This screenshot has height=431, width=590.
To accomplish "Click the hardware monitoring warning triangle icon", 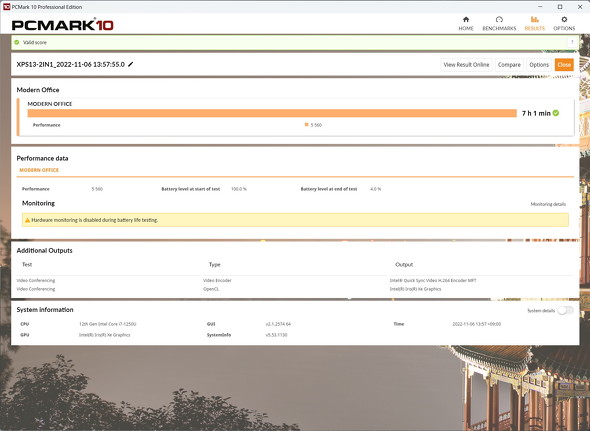I will 27,220.
